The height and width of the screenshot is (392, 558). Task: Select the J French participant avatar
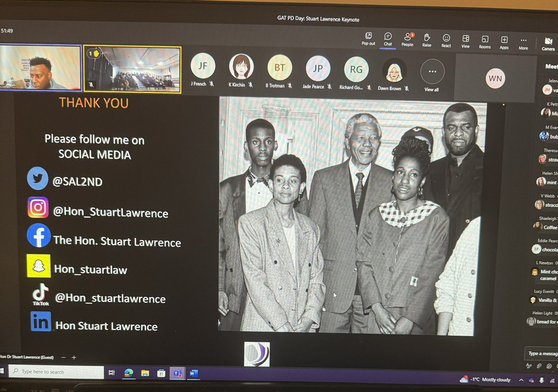[203, 66]
